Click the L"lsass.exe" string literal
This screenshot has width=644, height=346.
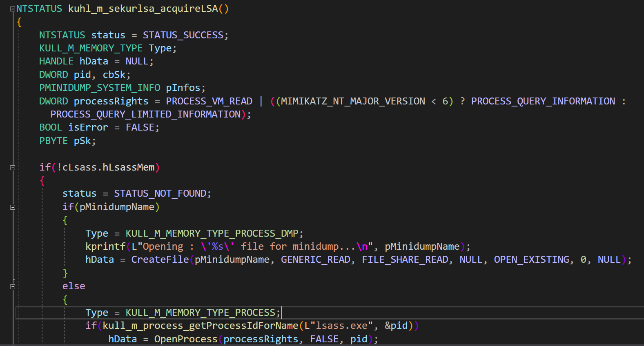339,326
